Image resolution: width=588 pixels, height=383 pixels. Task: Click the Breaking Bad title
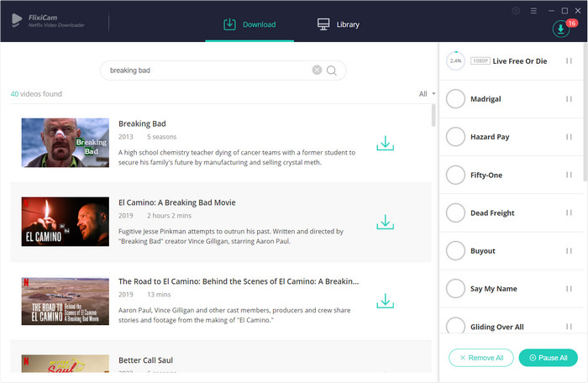coord(142,123)
